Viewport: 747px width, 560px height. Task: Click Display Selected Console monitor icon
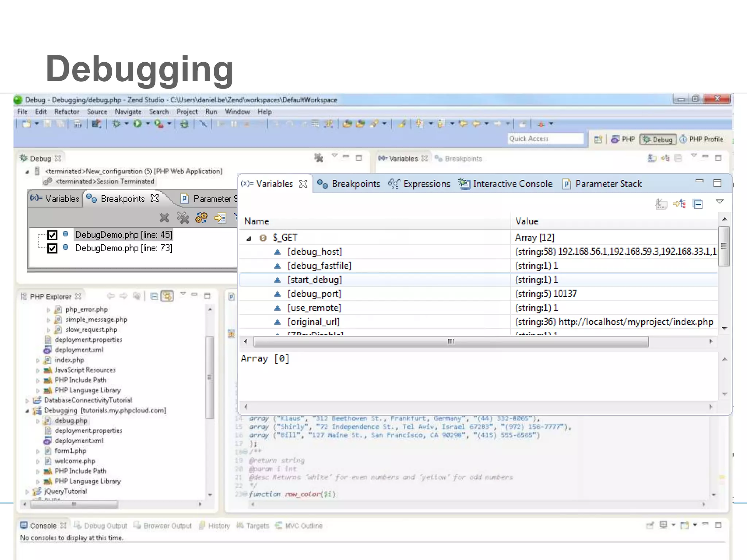click(x=663, y=525)
